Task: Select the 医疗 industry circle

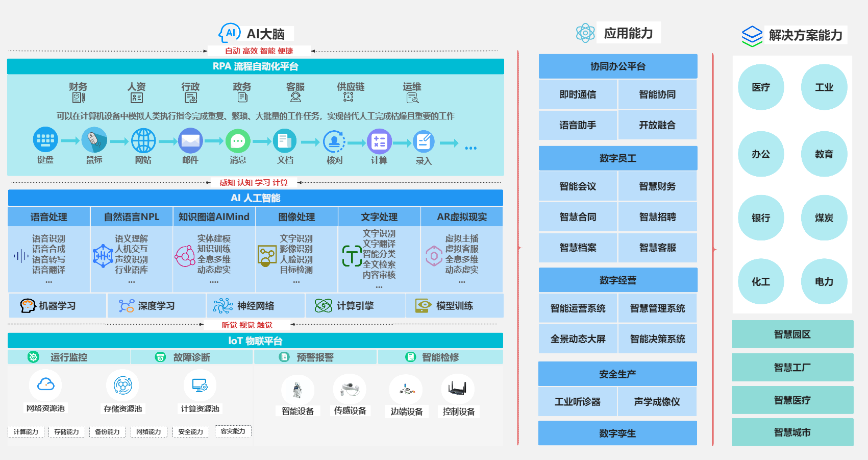Action: point(760,87)
